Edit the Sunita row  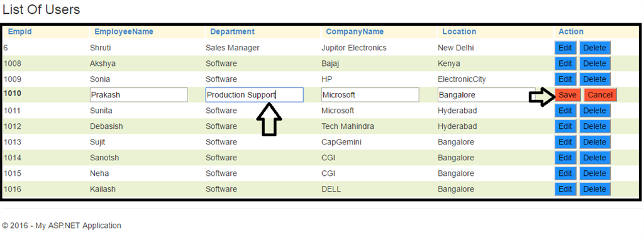(x=565, y=111)
